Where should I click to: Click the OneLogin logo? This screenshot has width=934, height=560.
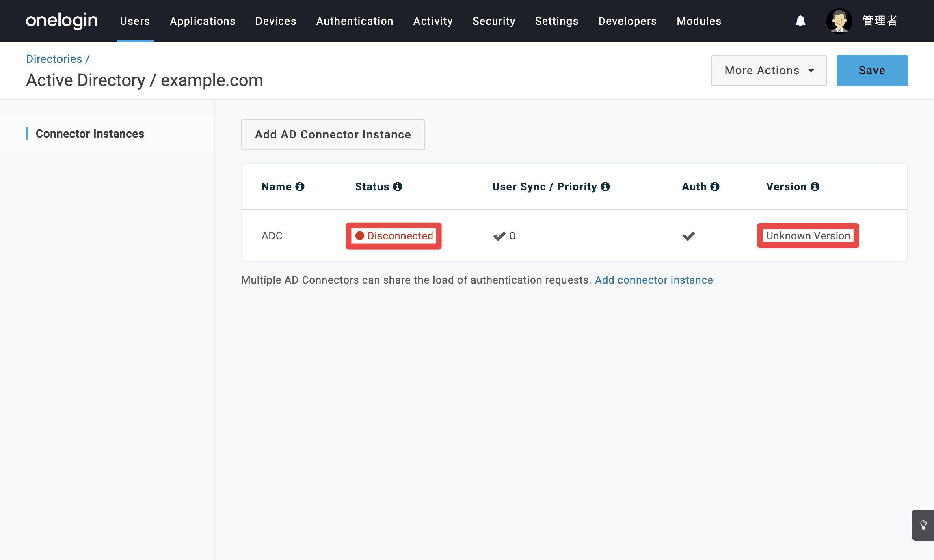click(x=62, y=21)
